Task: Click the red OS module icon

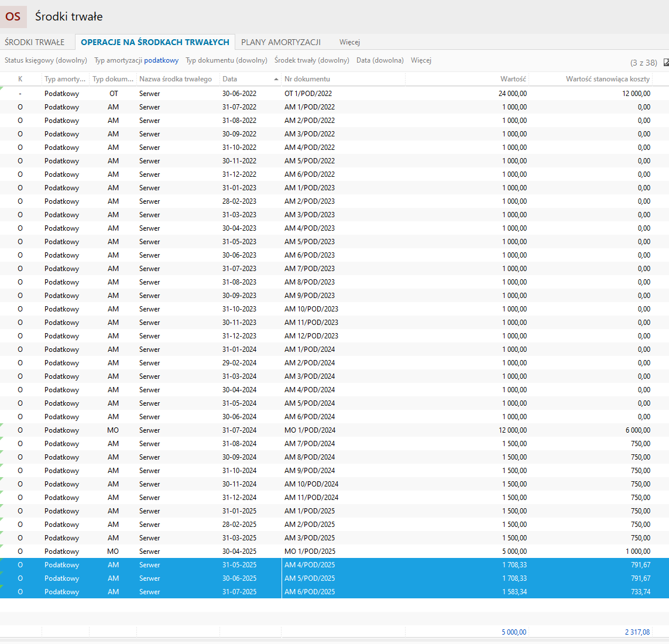Action: [13, 16]
